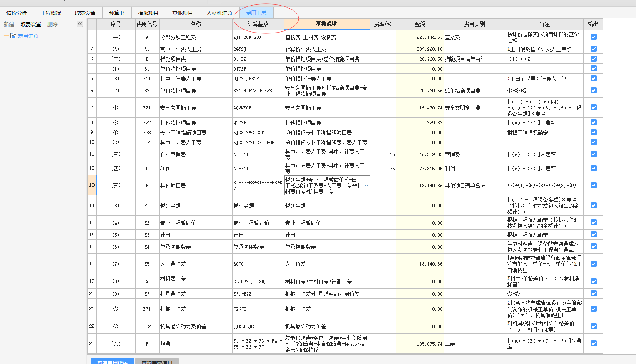Open the 查询费率信息 bottom tab
The height and width of the screenshot is (364, 636).
point(157,362)
